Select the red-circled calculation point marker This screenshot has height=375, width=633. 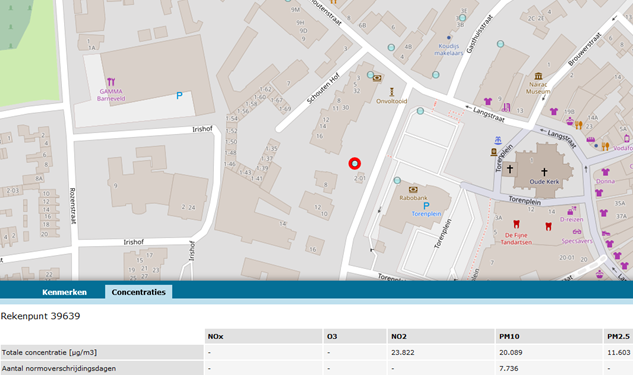(354, 163)
